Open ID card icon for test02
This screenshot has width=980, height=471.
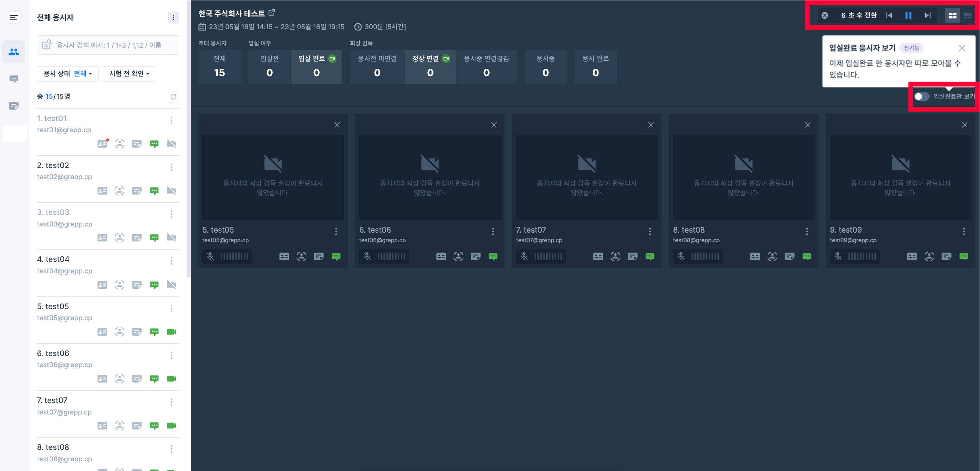[102, 191]
